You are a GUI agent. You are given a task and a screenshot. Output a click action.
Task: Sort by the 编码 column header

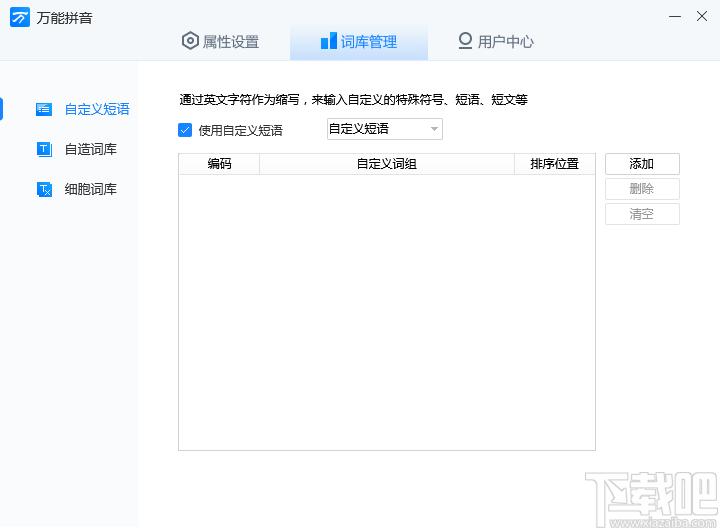click(219, 164)
